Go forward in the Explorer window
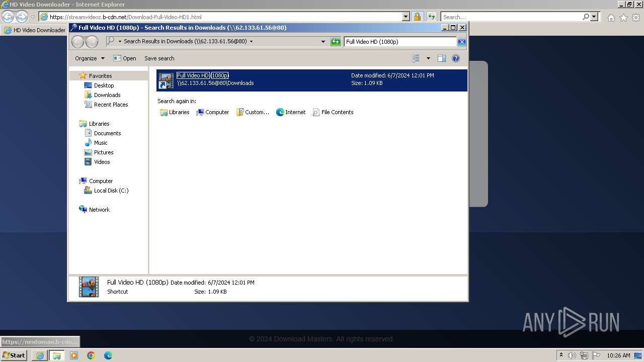The image size is (644, 362). click(x=92, y=42)
